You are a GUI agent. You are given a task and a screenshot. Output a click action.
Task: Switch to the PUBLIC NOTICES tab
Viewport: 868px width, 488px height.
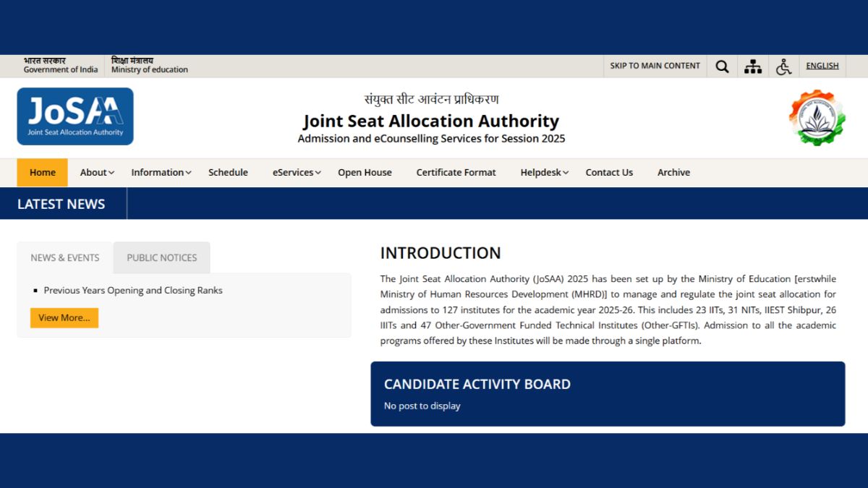tap(161, 257)
